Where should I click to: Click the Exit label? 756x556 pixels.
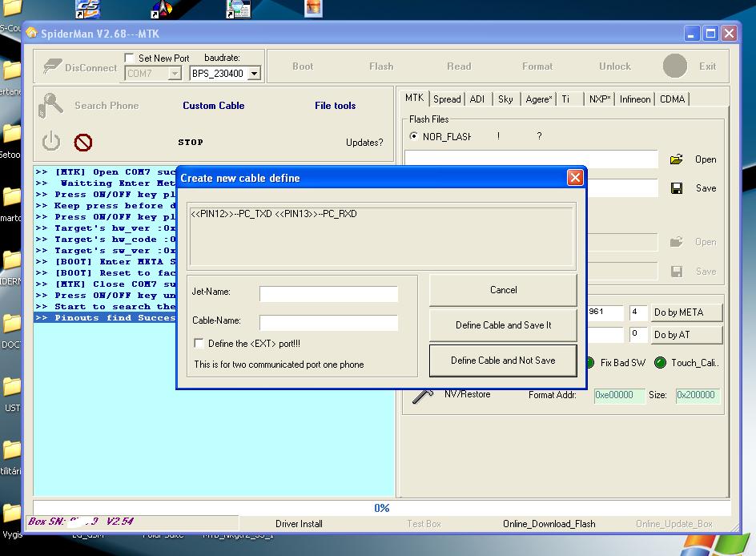pyautogui.click(x=707, y=66)
